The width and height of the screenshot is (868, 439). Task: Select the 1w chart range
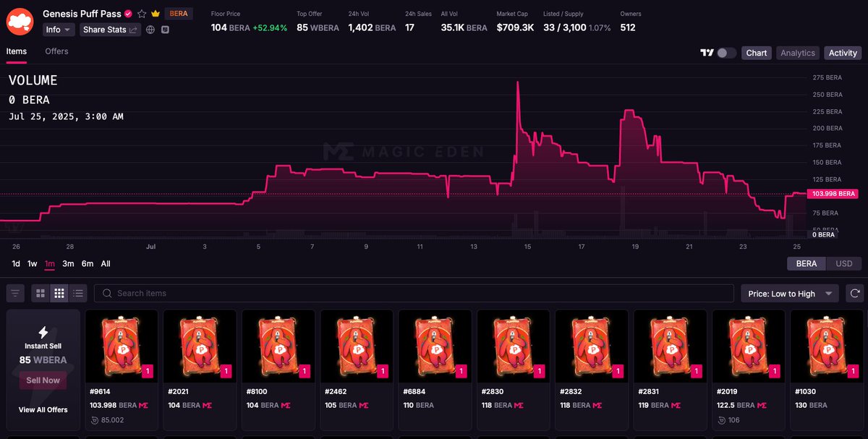(x=33, y=264)
